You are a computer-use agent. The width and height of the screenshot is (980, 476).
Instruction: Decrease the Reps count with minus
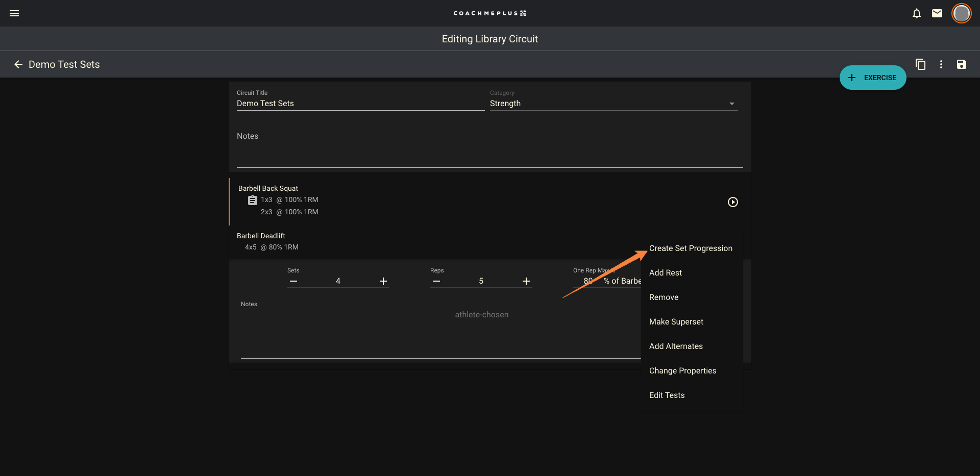click(x=436, y=281)
